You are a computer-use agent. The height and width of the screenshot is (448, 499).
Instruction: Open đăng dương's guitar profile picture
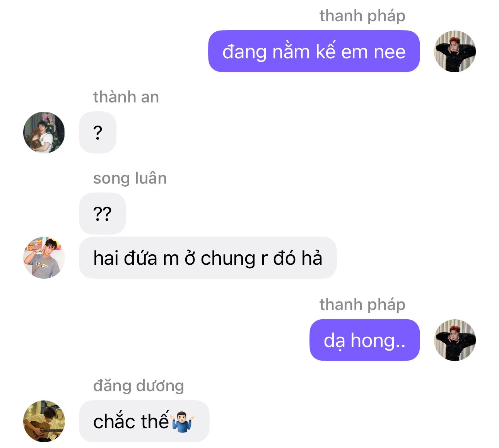[x=44, y=421]
